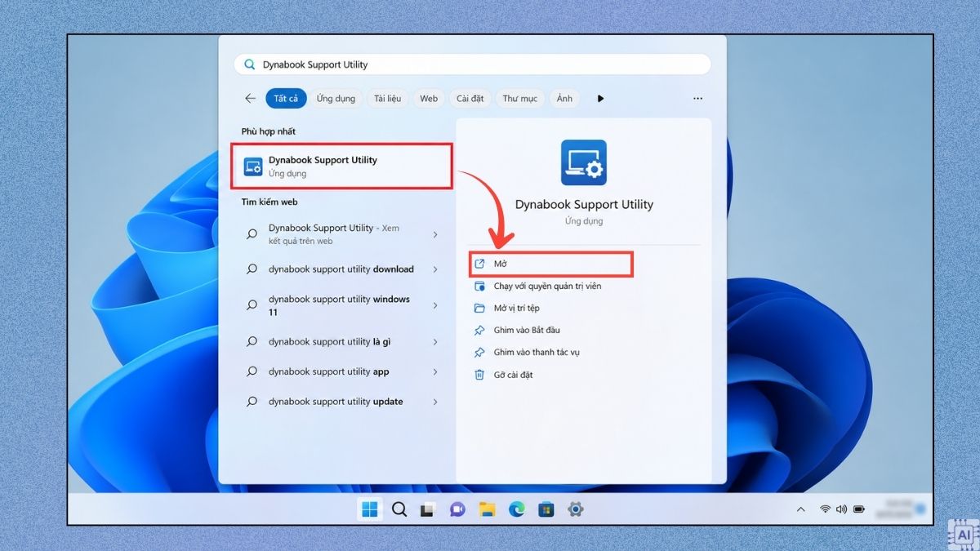Switch to the Ảnh filter tab
The width and height of the screenshot is (980, 551).
tap(564, 98)
